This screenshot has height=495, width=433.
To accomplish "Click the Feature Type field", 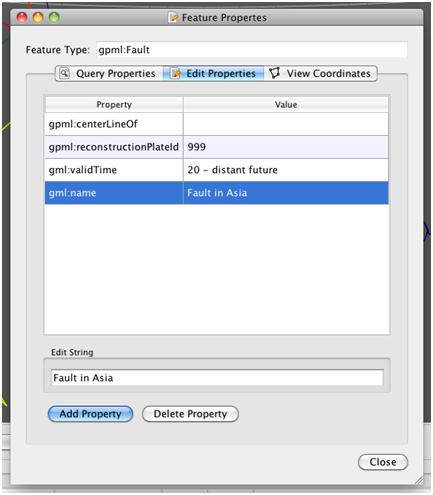I will coord(252,50).
